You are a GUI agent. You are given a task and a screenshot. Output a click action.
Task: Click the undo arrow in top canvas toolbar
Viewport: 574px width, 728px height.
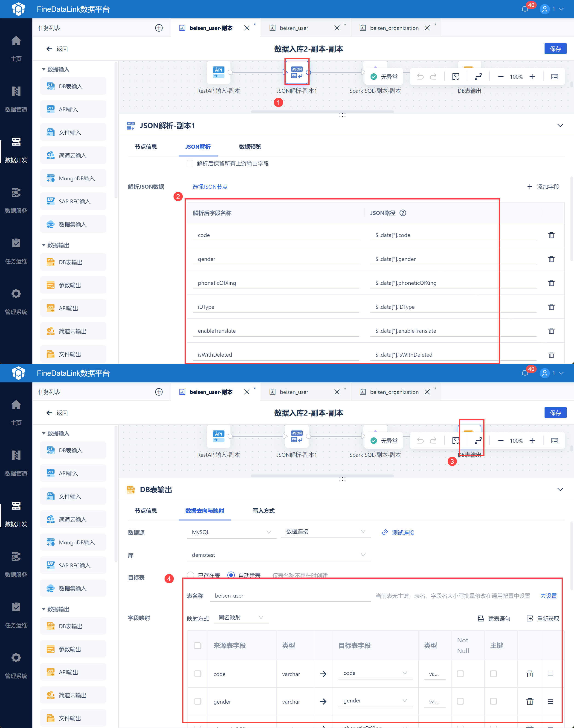coord(420,77)
